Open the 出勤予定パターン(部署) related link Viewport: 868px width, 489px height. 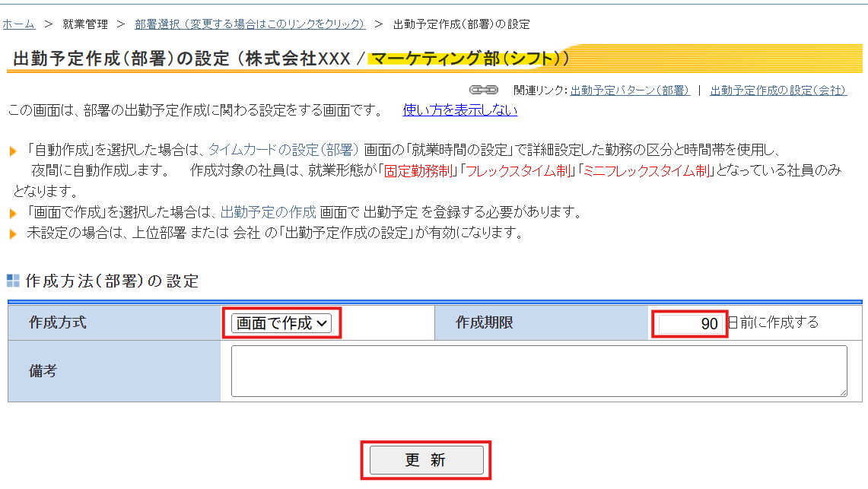630,90
